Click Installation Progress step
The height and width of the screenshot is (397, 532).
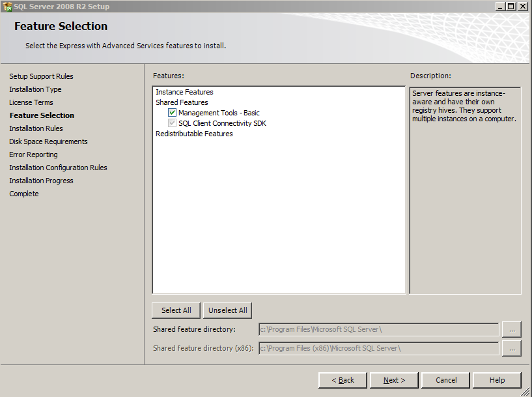pyautogui.click(x=41, y=181)
